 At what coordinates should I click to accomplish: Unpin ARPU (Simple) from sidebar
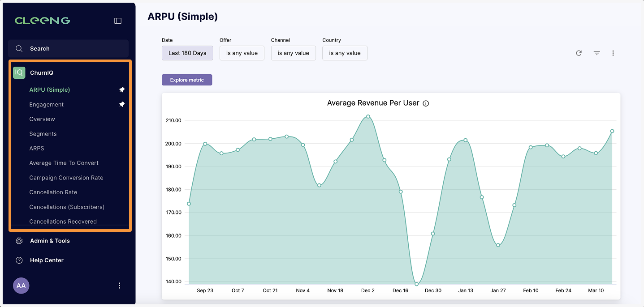click(x=122, y=90)
